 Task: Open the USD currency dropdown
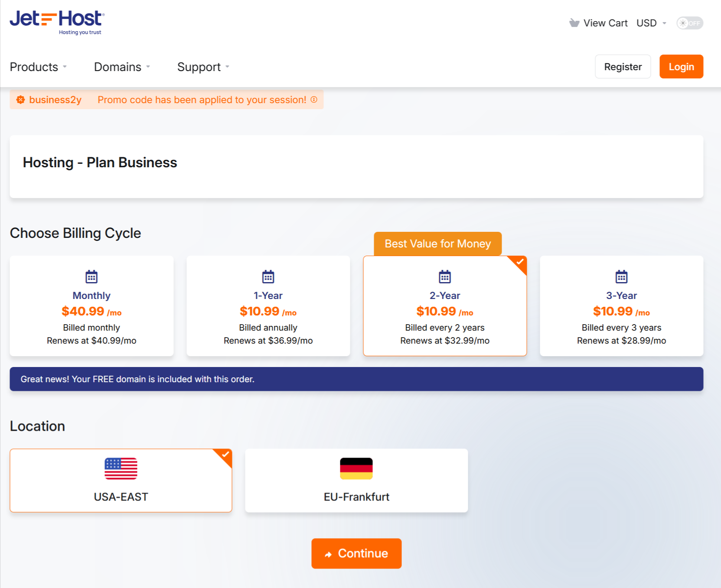(651, 23)
